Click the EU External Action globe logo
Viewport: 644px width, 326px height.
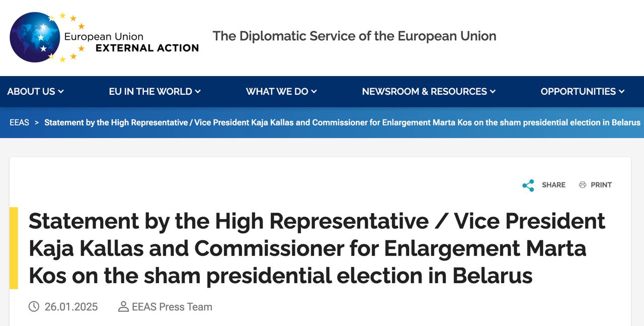pyautogui.click(x=35, y=37)
